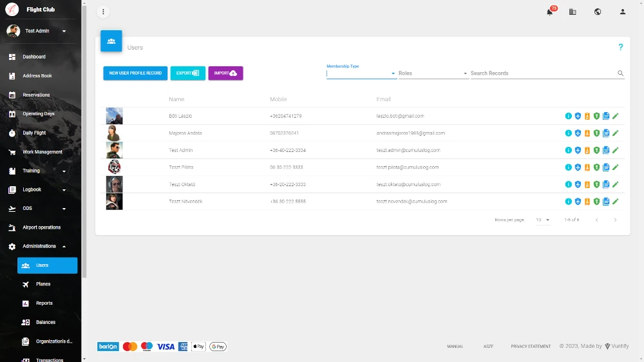644x362 pixels.
Task: Open language globe icon
Action: 598,12
